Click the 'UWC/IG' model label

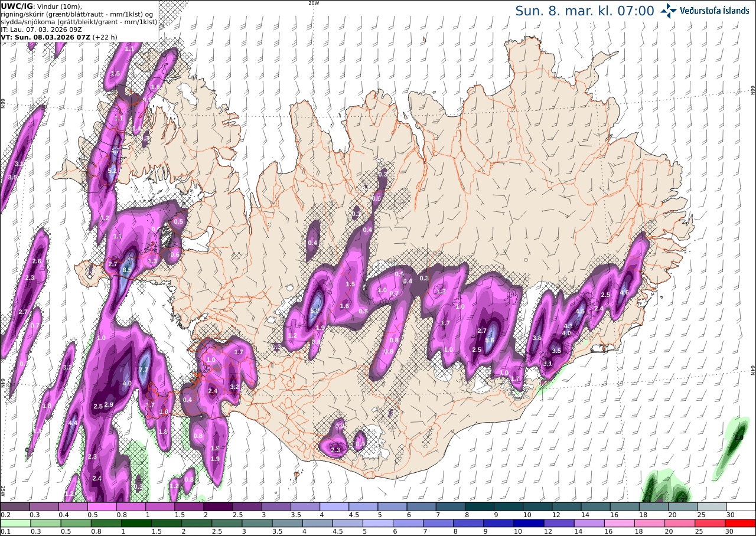pyautogui.click(x=16, y=6)
